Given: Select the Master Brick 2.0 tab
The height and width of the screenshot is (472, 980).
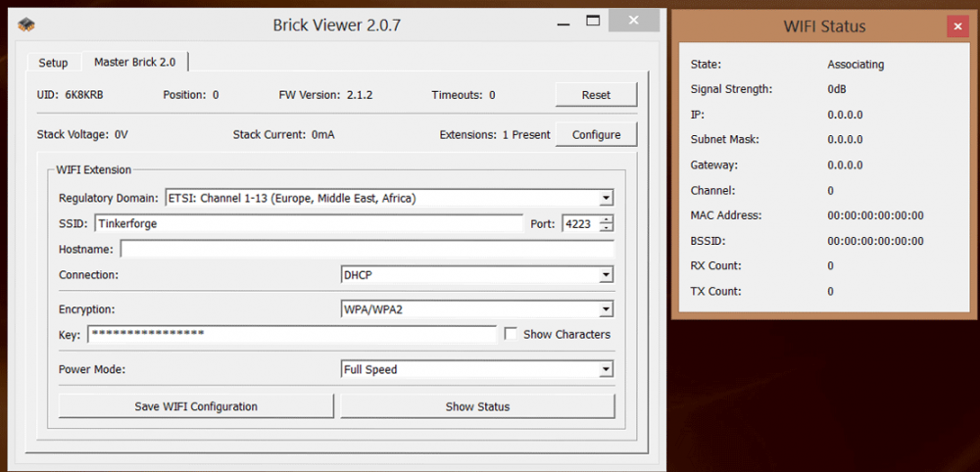Looking at the screenshot, I should [x=135, y=62].
